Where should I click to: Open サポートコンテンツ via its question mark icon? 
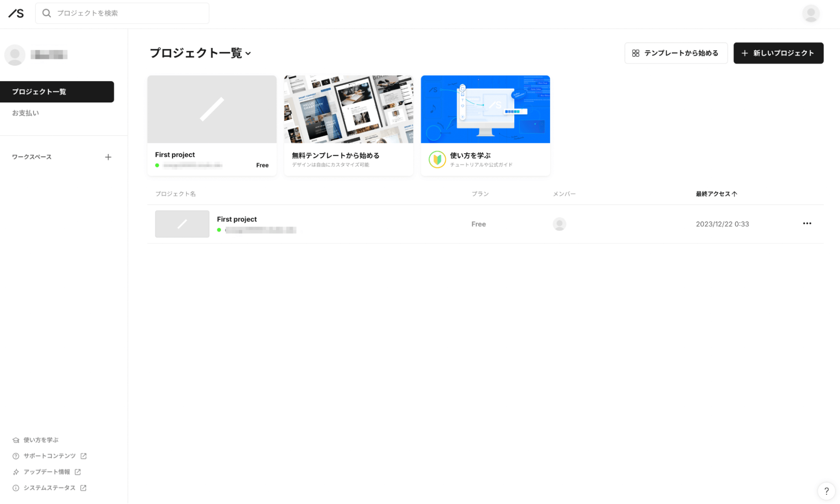click(16, 456)
